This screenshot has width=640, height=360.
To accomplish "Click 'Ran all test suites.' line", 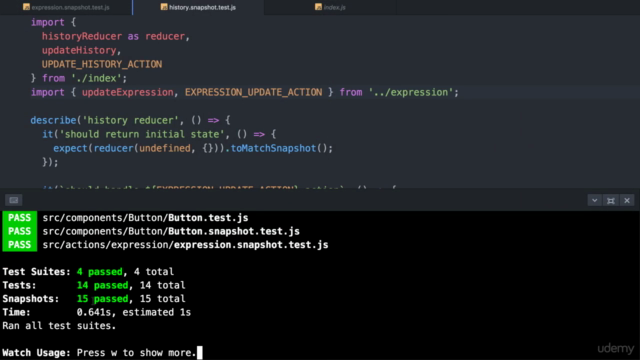I will (59, 326).
